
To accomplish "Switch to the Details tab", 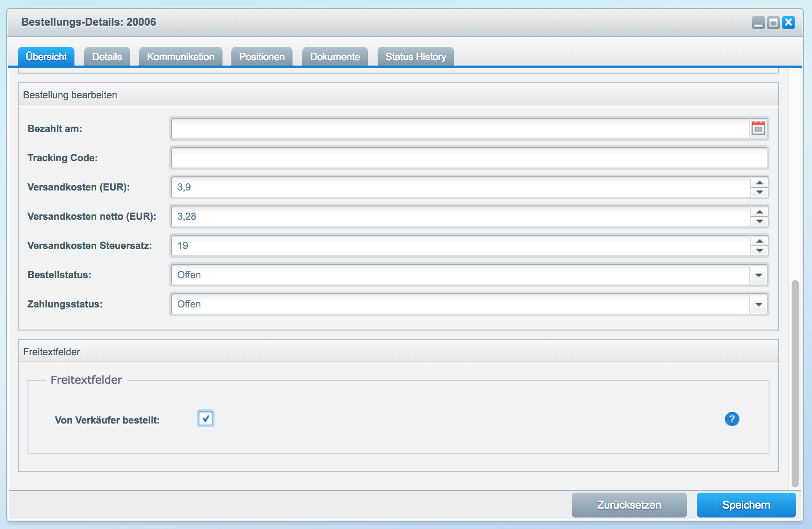I will click(x=107, y=57).
